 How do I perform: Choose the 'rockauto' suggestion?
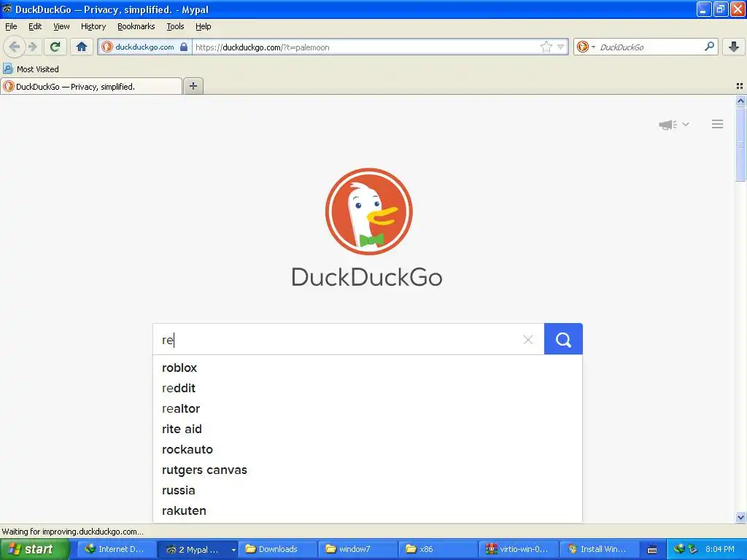pyautogui.click(x=368, y=449)
